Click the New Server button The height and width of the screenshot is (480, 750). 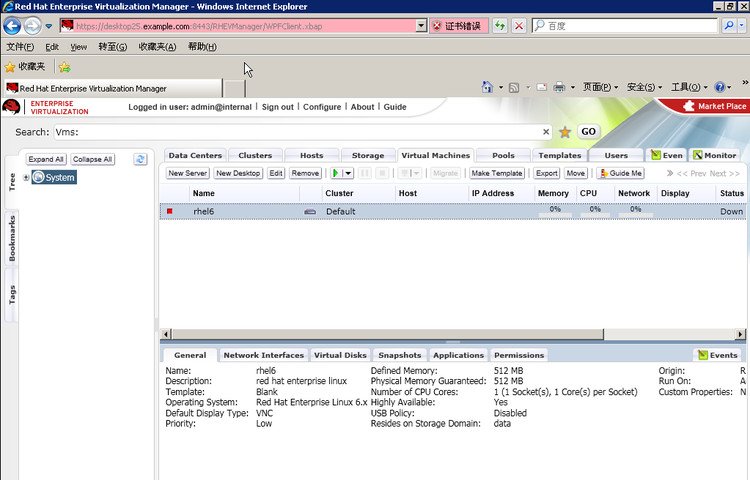coord(188,173)
